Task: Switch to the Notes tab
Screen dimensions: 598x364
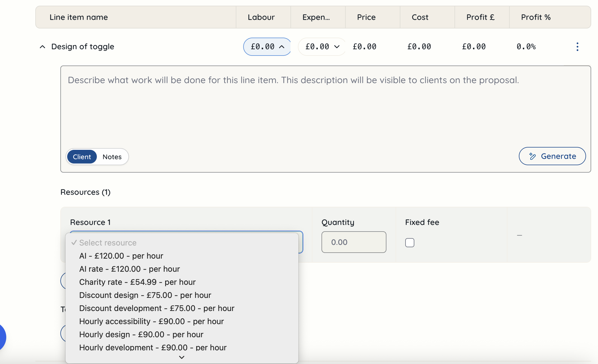Action: [x=112, y=156]
